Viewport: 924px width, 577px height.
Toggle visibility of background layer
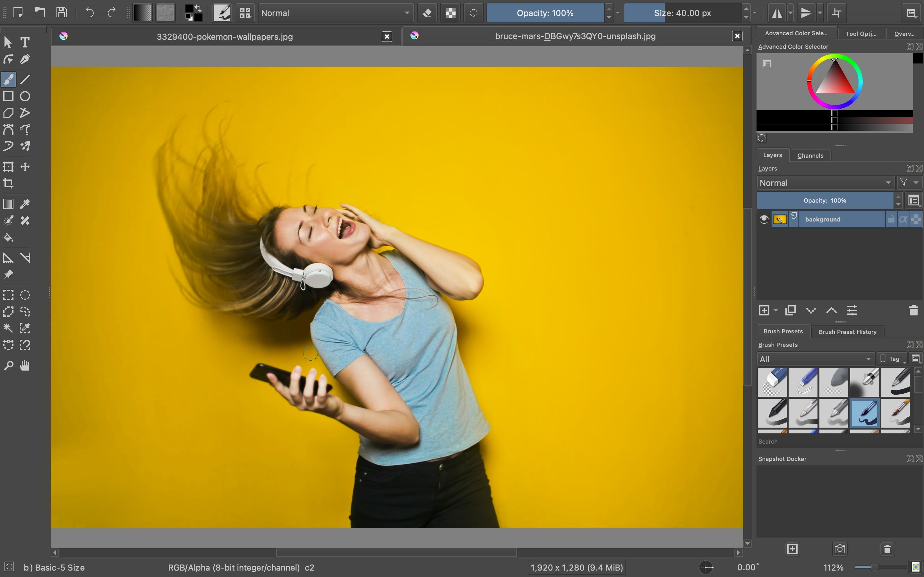click(764, 219)
